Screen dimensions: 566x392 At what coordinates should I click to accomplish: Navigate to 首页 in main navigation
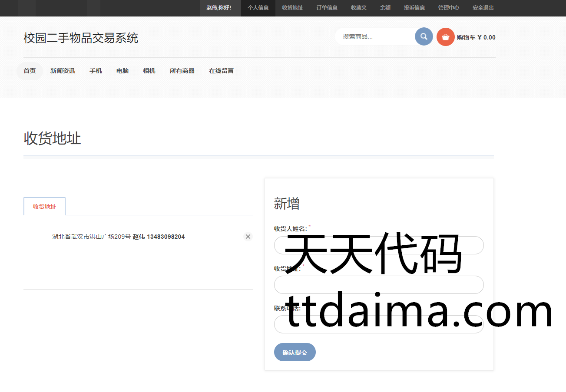(30, 71)
